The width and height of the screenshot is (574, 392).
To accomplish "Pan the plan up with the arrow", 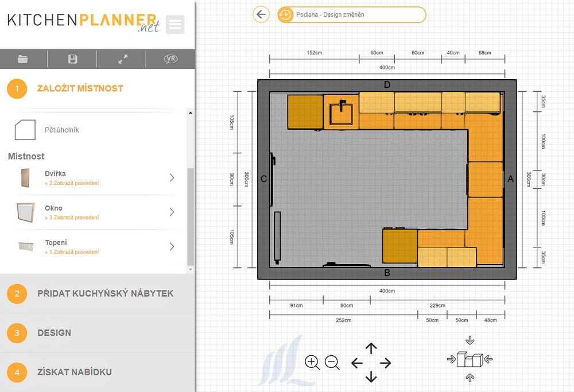I will pyautogui.click(x=371, y=348).
